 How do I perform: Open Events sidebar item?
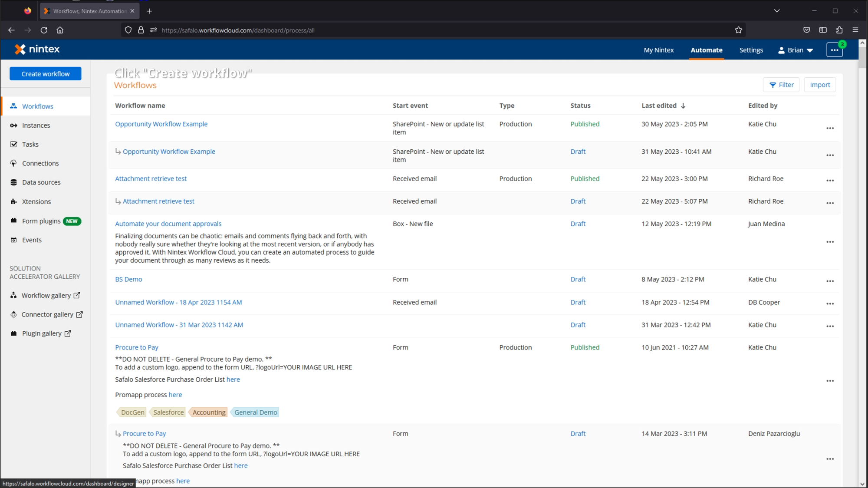(x=32, y=240)
